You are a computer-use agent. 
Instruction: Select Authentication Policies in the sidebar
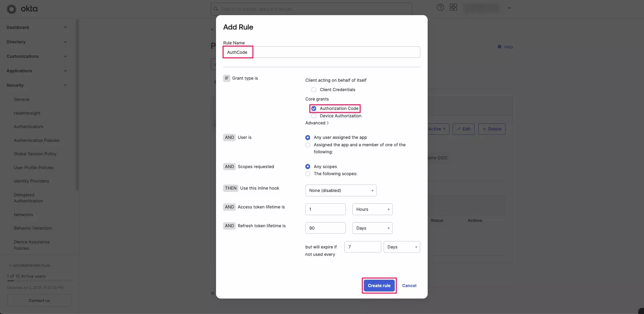click(x=36, y=140)
